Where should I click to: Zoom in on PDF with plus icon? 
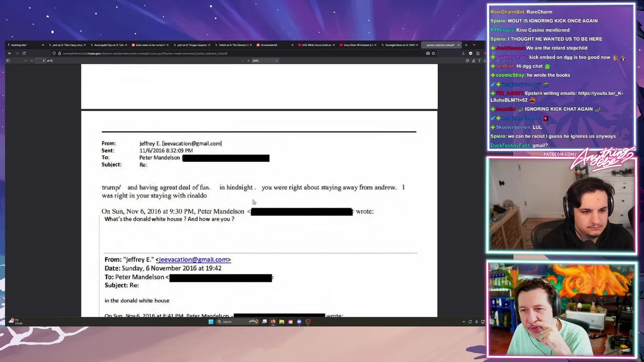point(248,61)
